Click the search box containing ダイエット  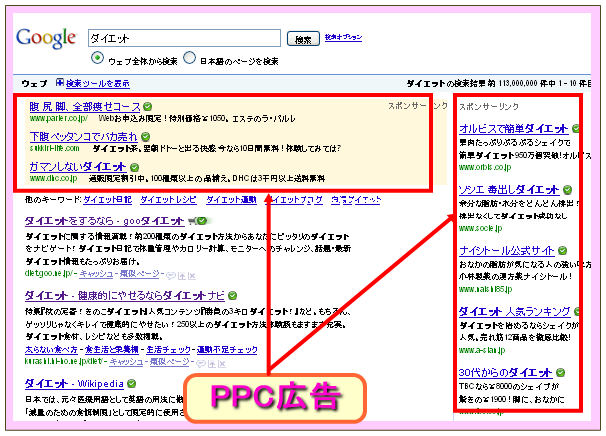[184, 39]
